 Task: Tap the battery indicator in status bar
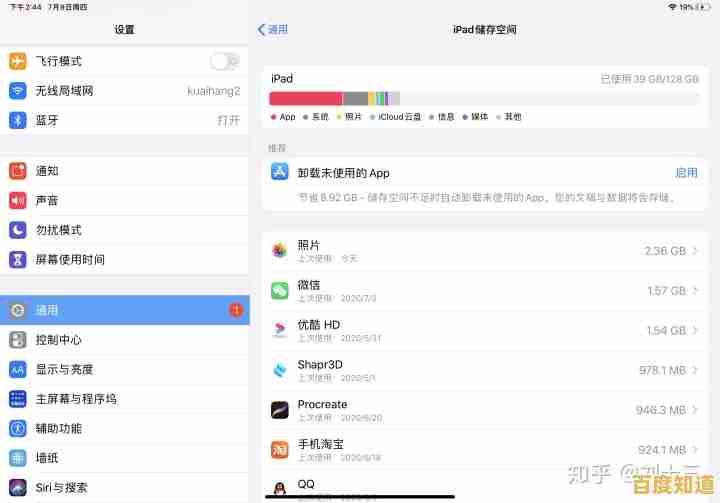point(703,7)
